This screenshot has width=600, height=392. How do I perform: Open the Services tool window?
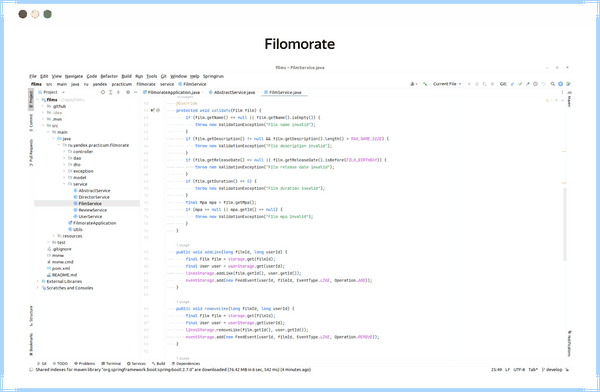pyautogui.click(x=136, y=363)
